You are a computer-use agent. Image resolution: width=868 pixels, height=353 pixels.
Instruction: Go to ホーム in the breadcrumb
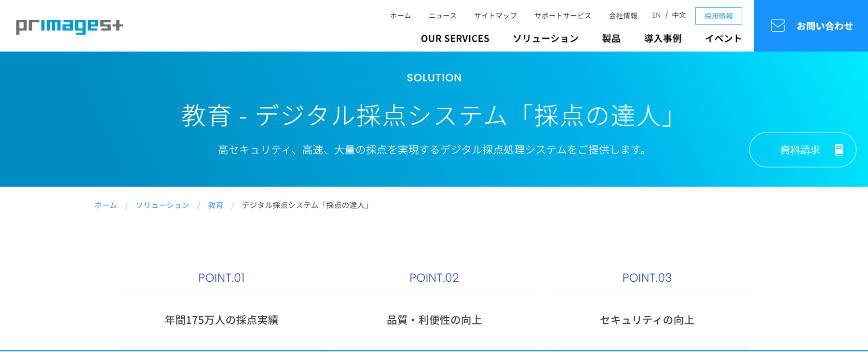[106, 205]
